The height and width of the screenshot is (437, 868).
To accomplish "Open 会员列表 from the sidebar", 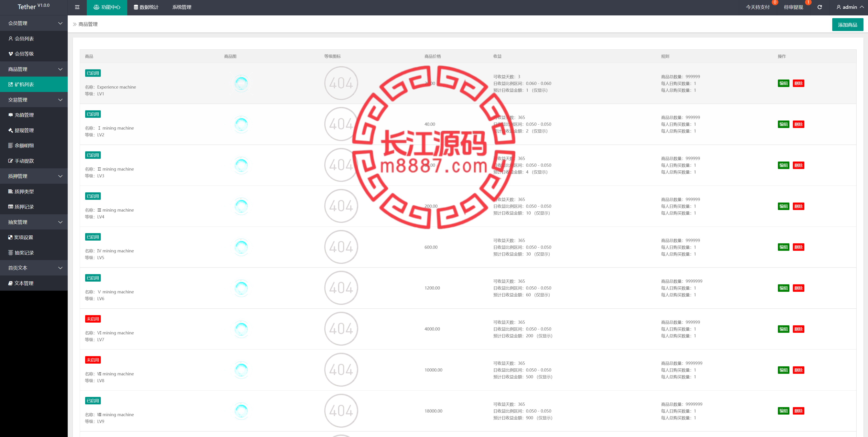I will click(x=34, y=39).
